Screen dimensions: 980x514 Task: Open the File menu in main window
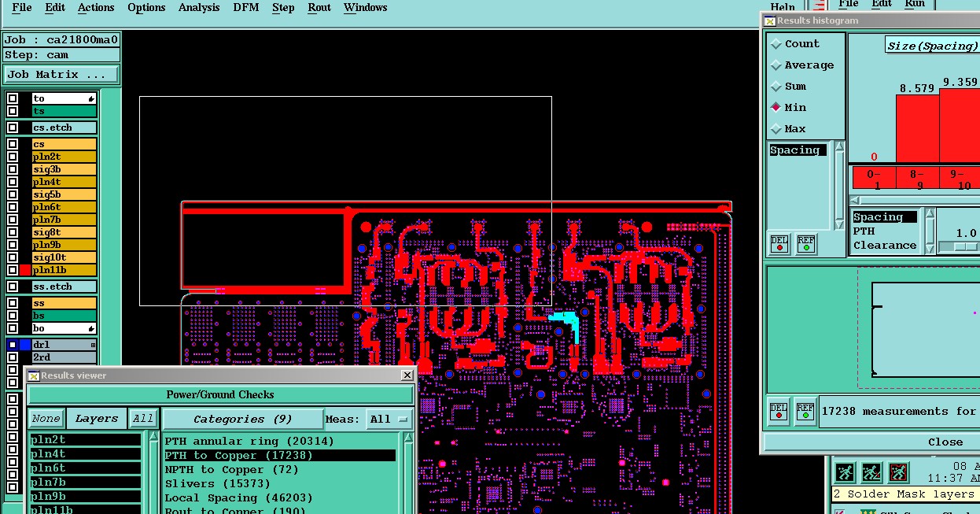22,8
